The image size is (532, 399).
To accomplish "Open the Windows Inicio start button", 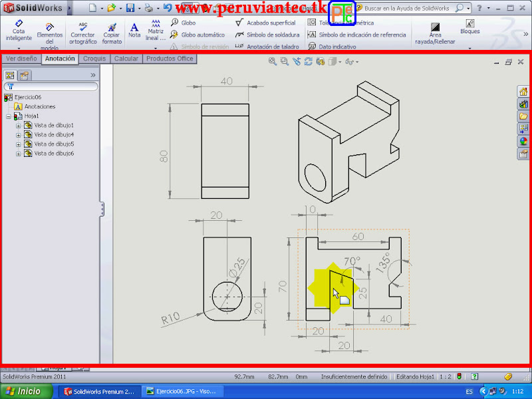I will pyautogui.click(x=26, y=392).
